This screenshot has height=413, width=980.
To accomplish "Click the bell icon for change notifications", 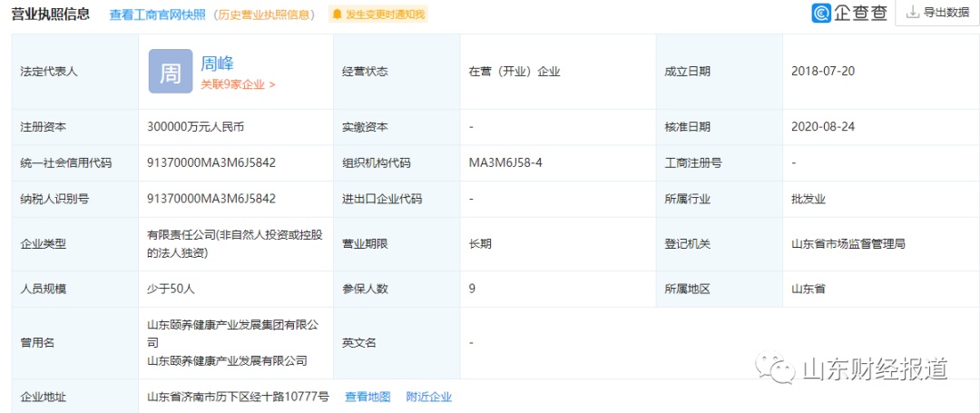I will pos(338,15).
